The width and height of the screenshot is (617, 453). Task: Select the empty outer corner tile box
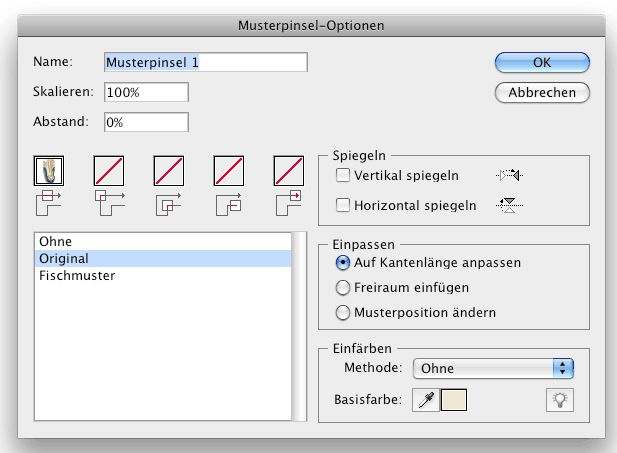click(x=109, y=170)
